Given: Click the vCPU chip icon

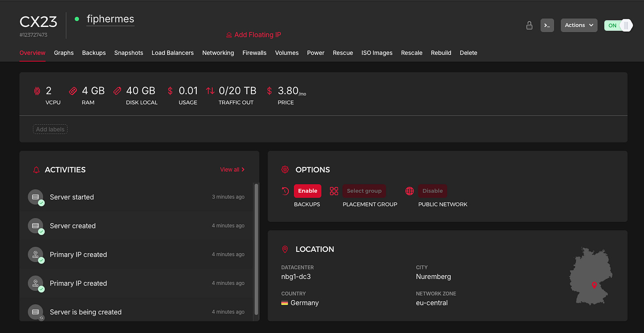Looking at the screenshot, I should pos(37,91).
